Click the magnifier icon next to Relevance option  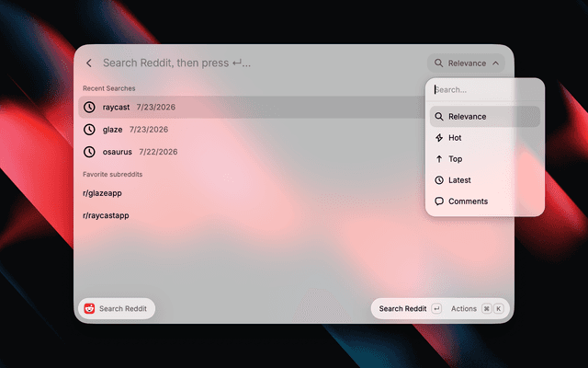pyautogui.click(x=439, y=117)
